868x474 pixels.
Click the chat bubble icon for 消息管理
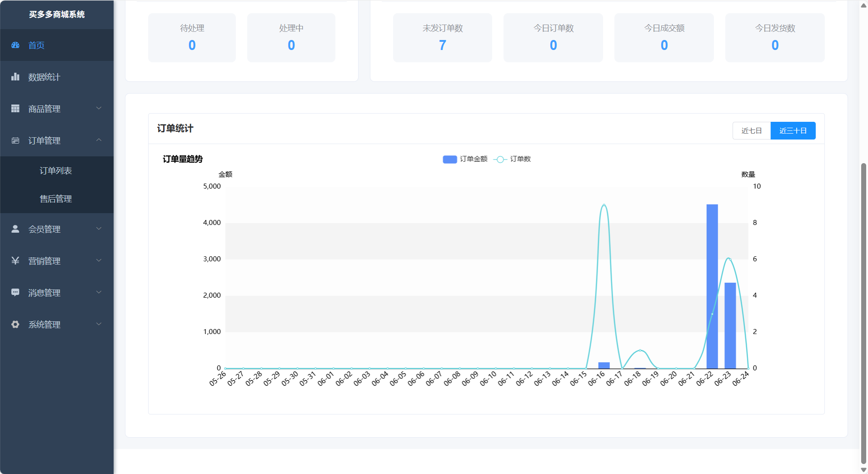(x=15, y=293)
